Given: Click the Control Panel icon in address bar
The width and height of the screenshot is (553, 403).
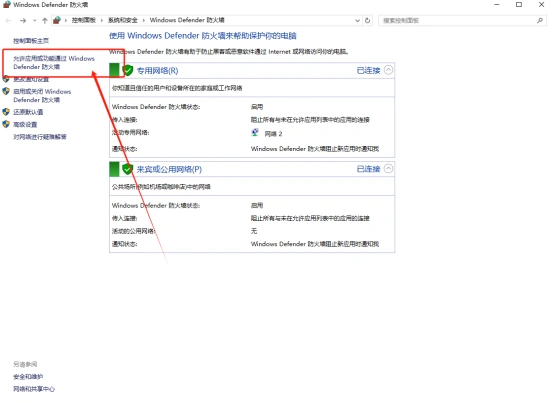Looking at the screenshot, I should (x=57, y=20).
